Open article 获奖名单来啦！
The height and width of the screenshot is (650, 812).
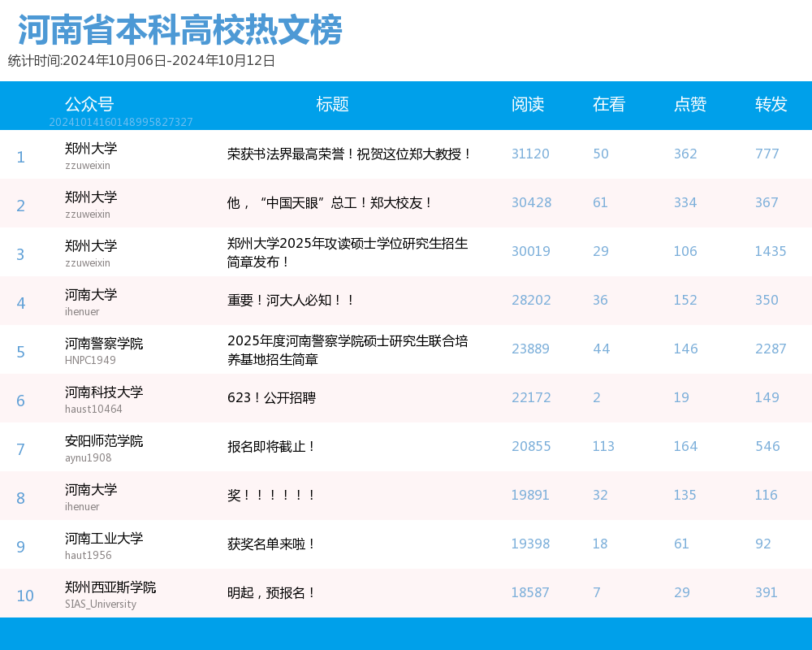tap(271, 544)
